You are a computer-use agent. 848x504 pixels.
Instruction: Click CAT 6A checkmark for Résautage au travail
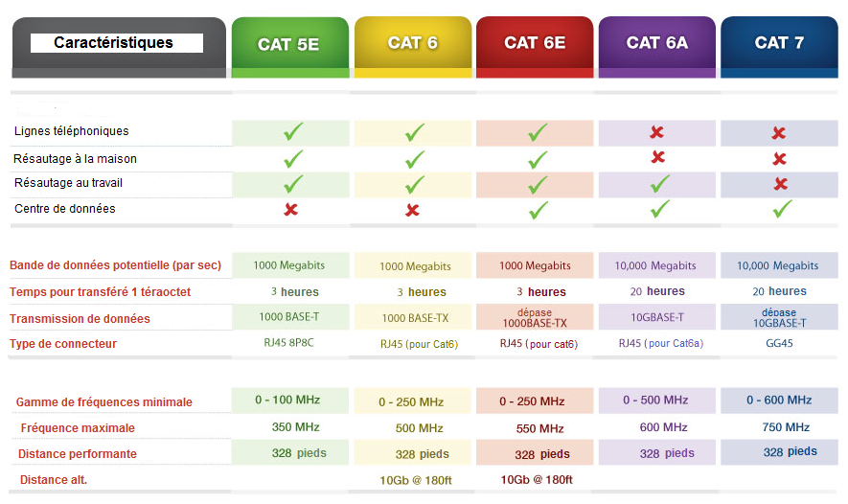click(x=659, y=183)
